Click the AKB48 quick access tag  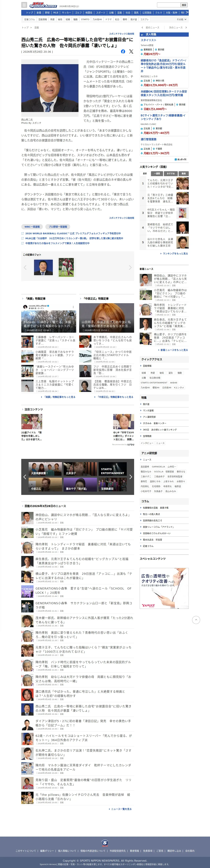click(174, 383)
